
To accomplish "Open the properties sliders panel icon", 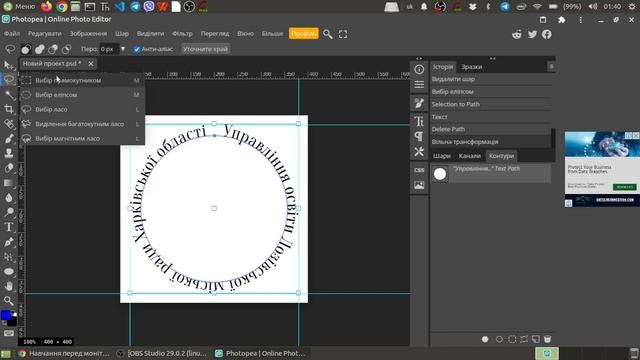I will 419,84.
